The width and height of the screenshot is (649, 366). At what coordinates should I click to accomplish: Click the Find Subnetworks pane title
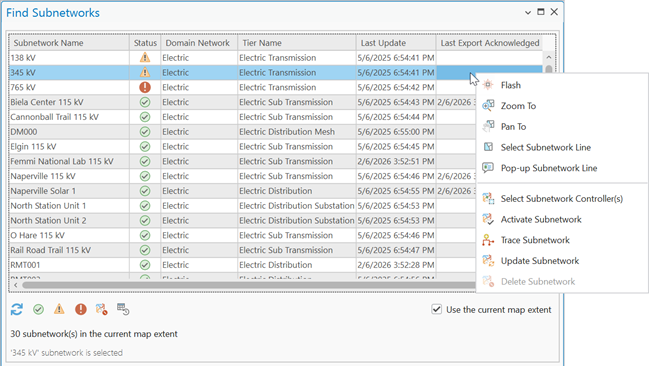point(53,13)
